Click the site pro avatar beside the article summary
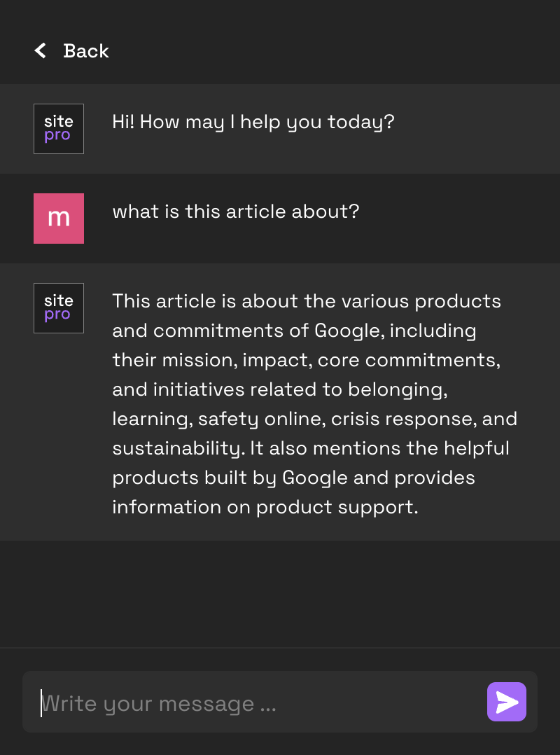This screenshot has height=755, width=560. tap(59, 308)
